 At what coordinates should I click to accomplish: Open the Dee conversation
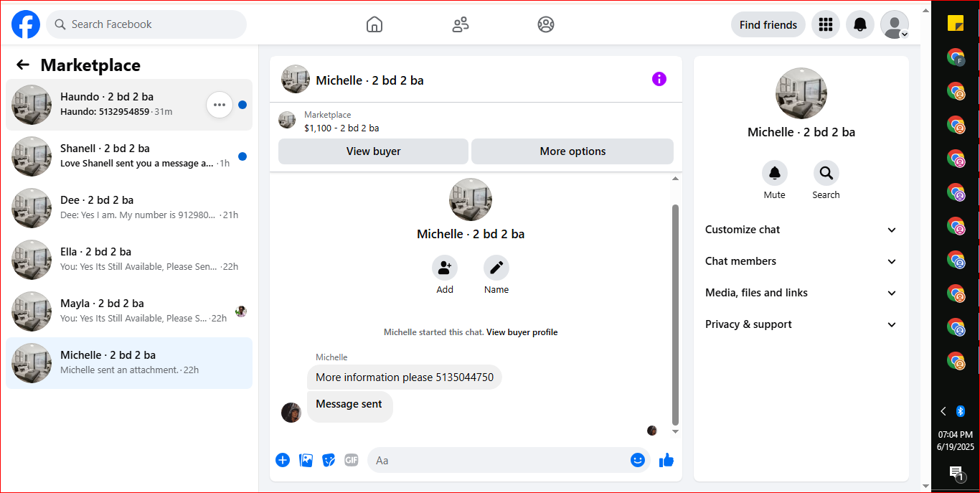pos(129,208)
